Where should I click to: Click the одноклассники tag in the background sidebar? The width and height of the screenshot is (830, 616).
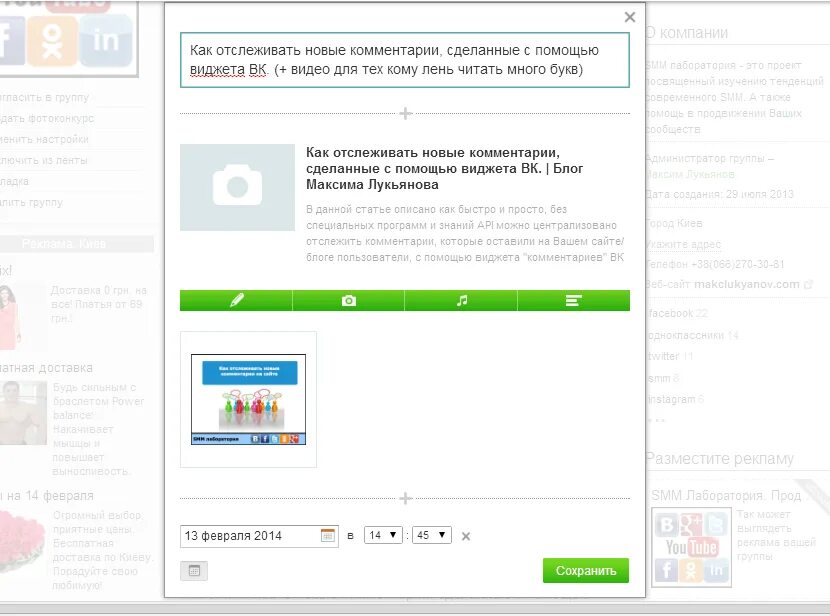(x=686, y=335)
